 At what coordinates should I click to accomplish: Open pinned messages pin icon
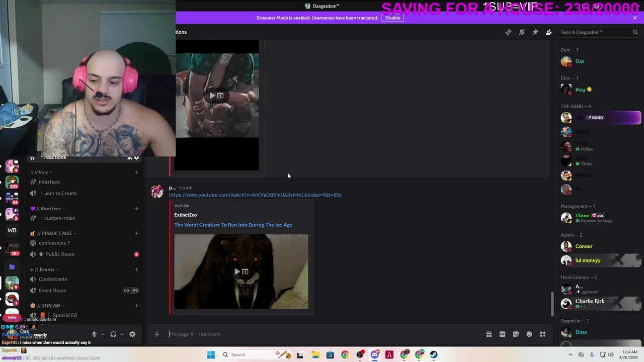[x=535, y=32]
